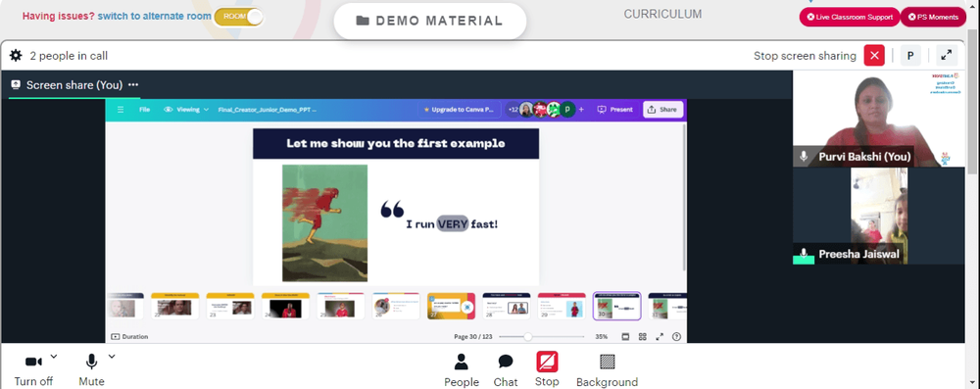This screenshot has width=980, height=389.
Task: Select slide thumbnail 27
Action: click(x=451, y=306)
